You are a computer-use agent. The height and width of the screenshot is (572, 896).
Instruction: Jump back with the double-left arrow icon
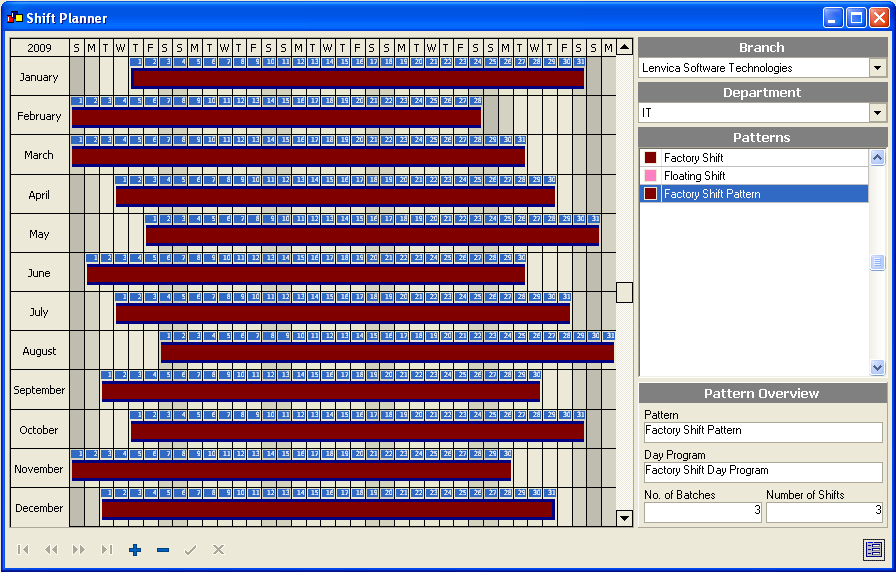[x=51, y=550]
